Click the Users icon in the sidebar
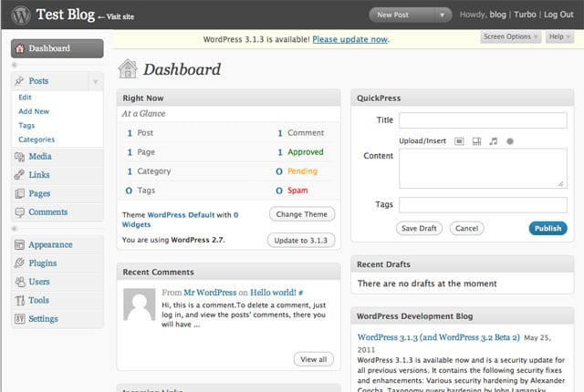The image size is (584, 392). coord(20,282)
